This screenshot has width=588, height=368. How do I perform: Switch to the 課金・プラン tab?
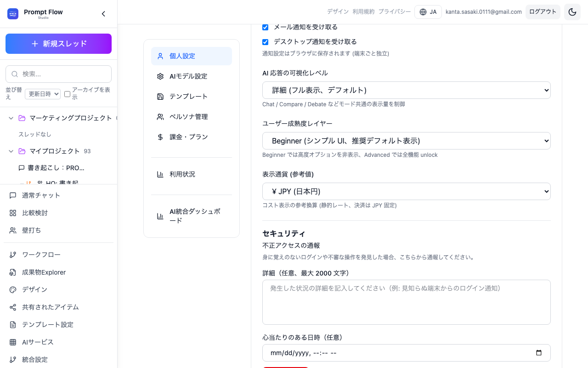coord(192,137)
